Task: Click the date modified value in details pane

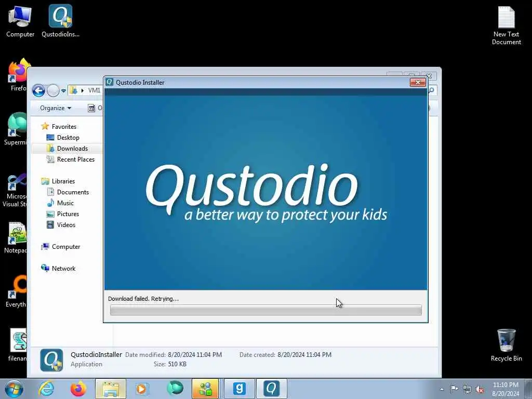Action: [x=195, y=354]
